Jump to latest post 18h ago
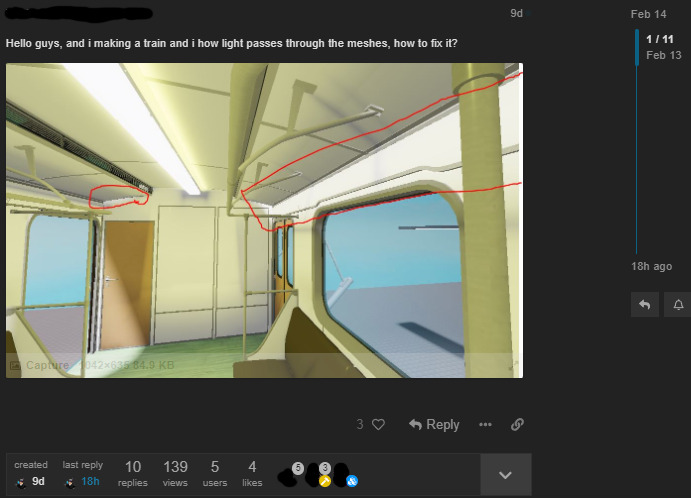 (x=651, y=266)
